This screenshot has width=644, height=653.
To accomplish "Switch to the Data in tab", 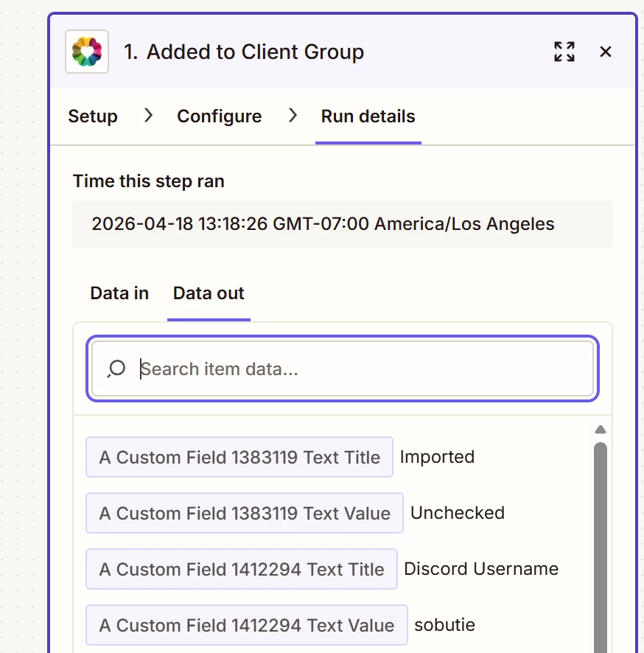I will (x=119, y=293).
